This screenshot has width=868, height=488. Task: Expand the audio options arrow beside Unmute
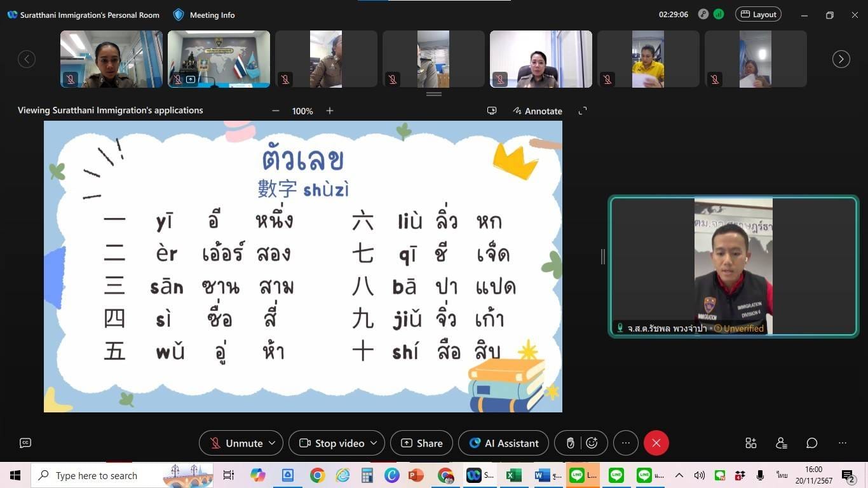[272, 443]
